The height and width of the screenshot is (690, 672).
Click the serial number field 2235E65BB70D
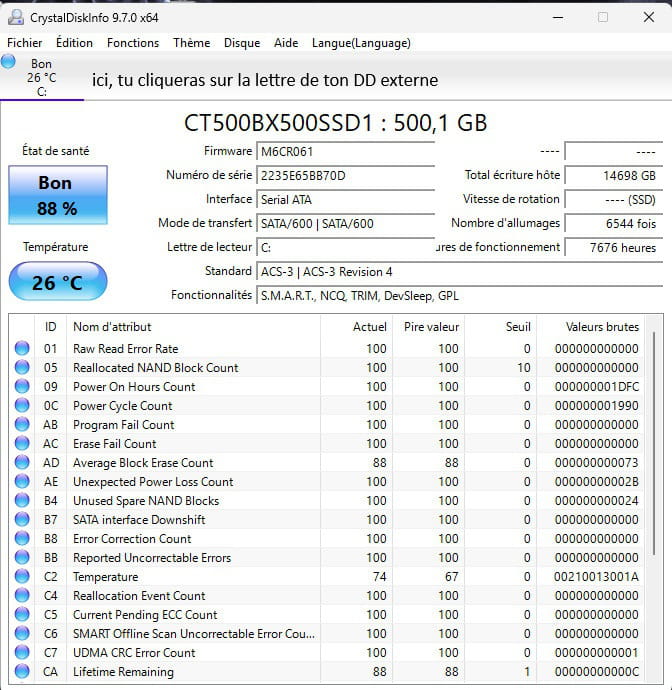345,176
